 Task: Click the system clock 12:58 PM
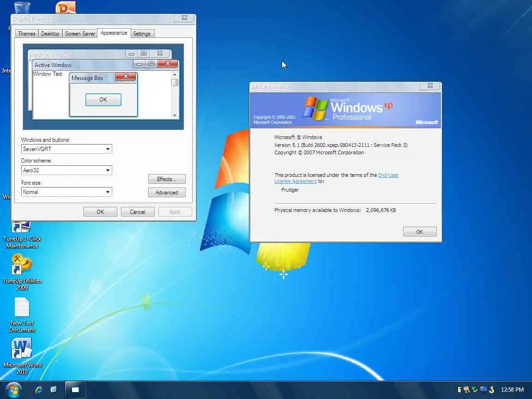[512, 389]
